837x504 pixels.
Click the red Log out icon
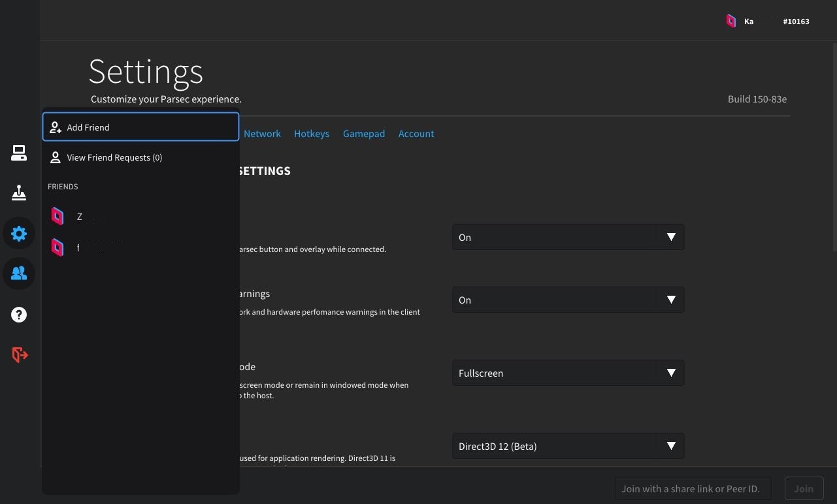click(20, 354)
